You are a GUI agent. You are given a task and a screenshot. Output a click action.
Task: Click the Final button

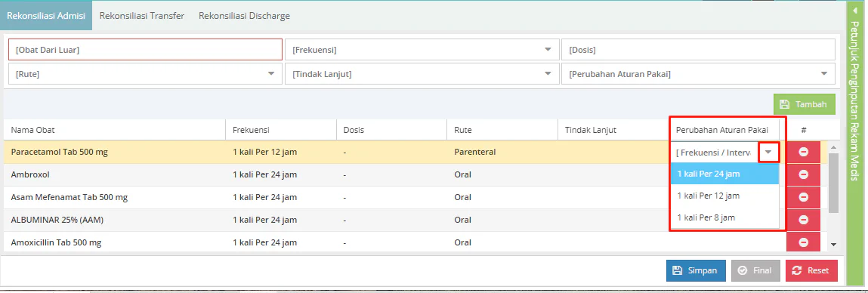pos(755,271)
